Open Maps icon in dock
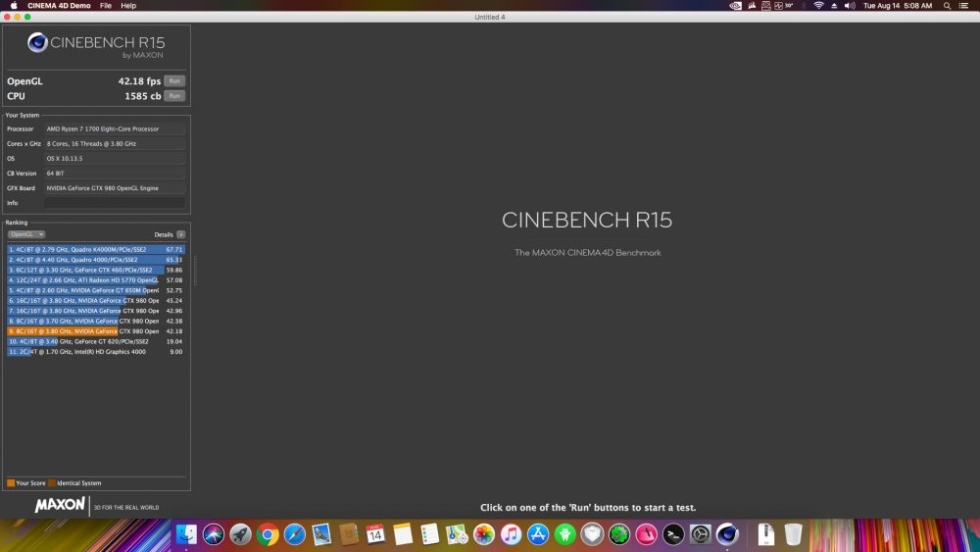 point(457,534)
